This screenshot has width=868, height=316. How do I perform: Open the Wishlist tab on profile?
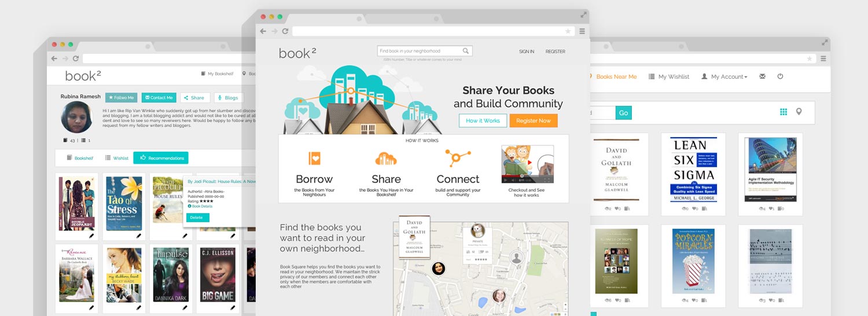tap(117, 158)
